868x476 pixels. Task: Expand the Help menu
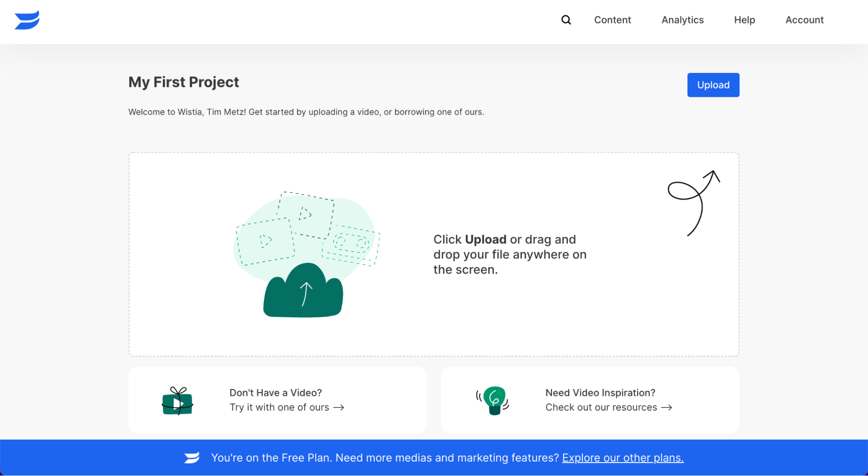tap(744, 20)
